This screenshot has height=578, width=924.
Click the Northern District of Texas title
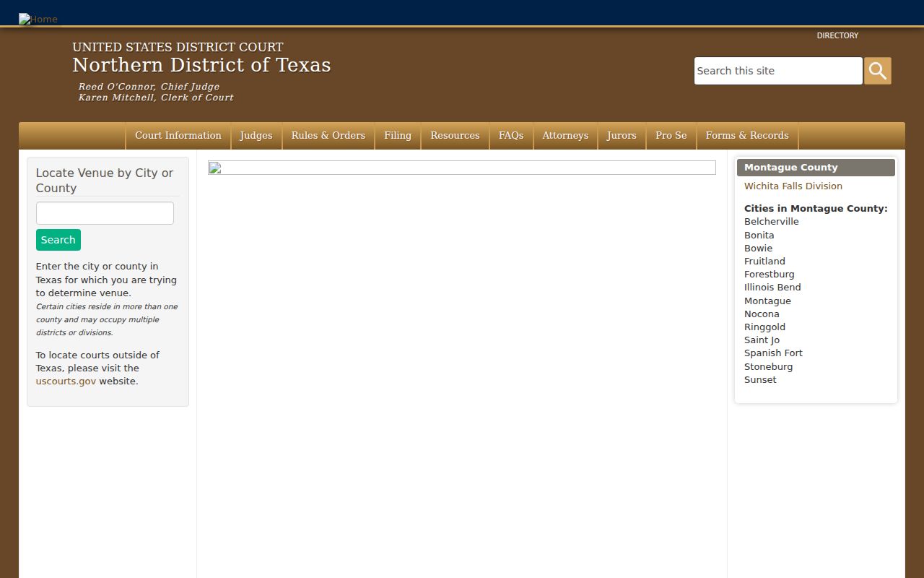(x=201, y=65)
